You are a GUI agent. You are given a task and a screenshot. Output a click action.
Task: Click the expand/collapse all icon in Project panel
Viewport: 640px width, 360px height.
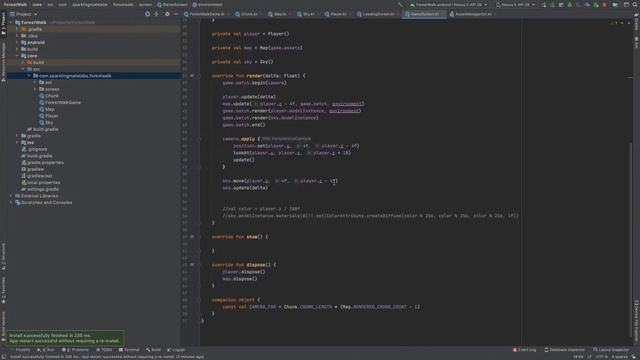tap(156, 14)
